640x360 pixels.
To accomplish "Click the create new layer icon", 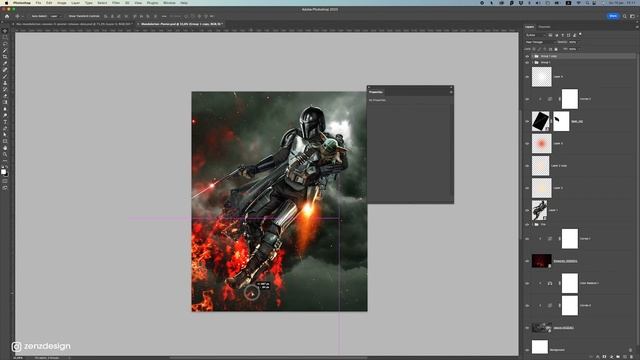I will (x=625, y=356).
